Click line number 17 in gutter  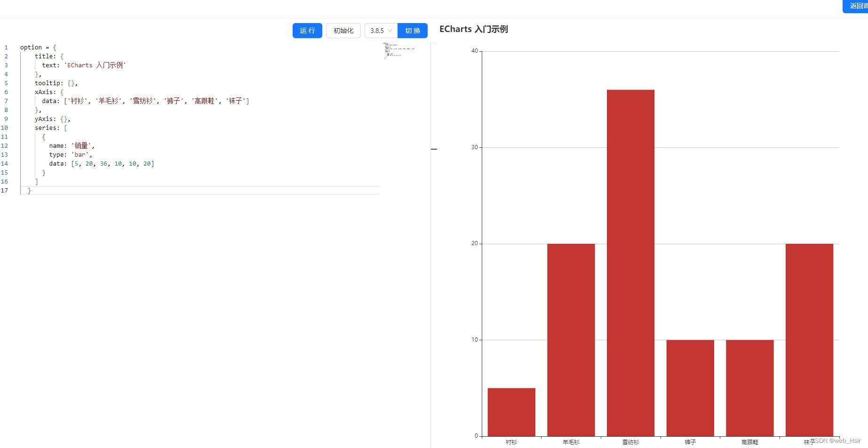tap(4, 190)
